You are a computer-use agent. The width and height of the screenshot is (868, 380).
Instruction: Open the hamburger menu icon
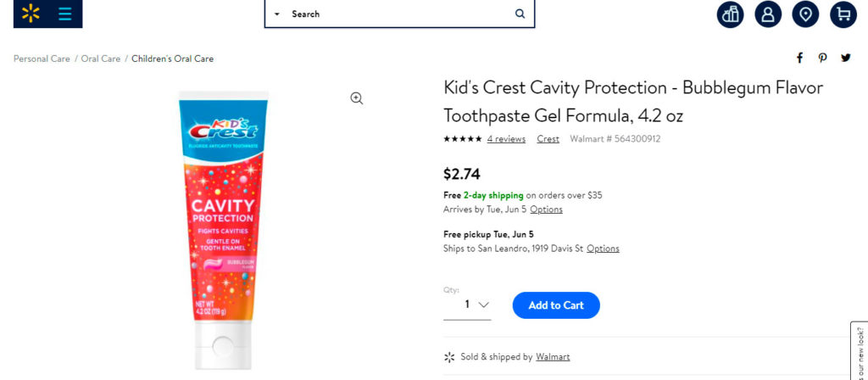[64, 14]
